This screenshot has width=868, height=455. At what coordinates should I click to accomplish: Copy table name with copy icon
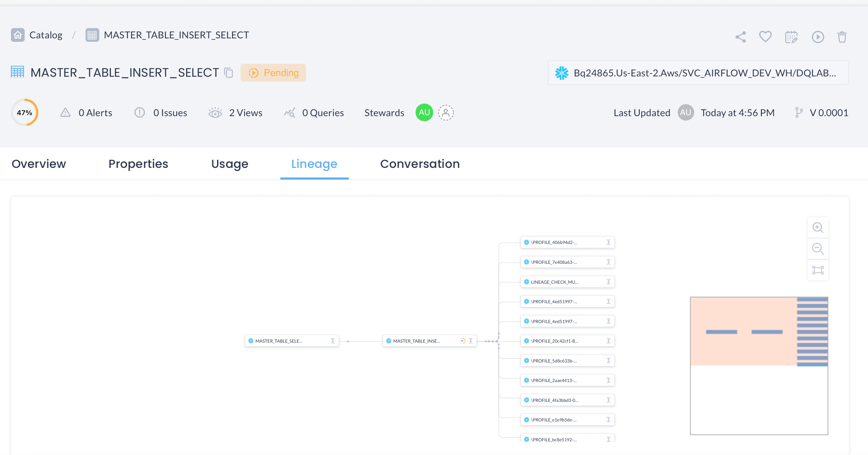[228, 73]
